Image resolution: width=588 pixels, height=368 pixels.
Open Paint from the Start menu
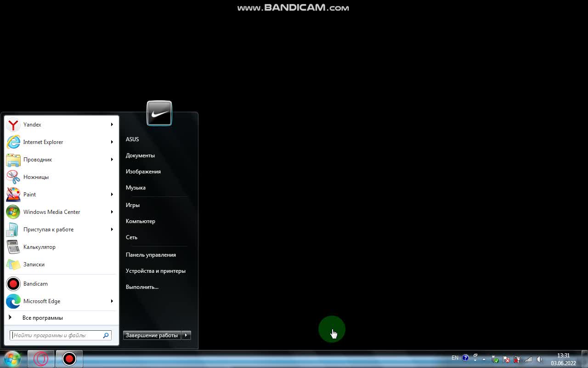pos(62,195)
